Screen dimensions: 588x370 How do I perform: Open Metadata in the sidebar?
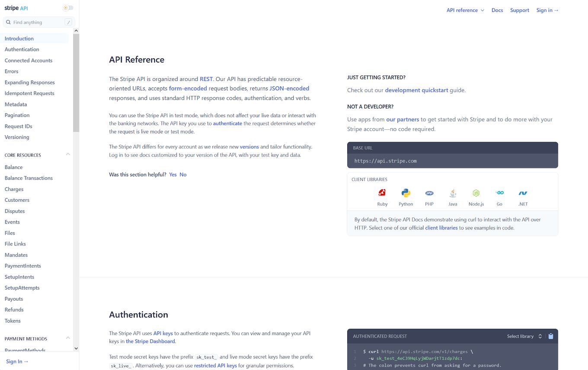click(16, 104)
